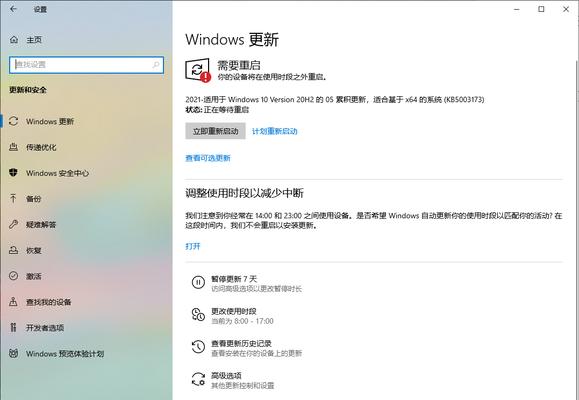Click the history icon for 查看更新历史记录
The width and height of the screenshot is (579, 400).
click(x=198, y=347)
